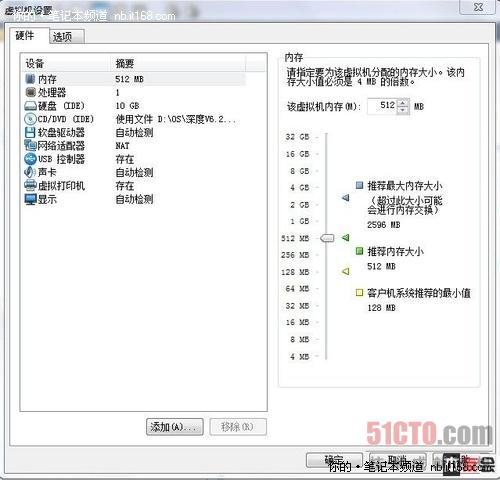Click yellow guest minimum memory arrow marker
500x480 pixels.
[346, 271]
